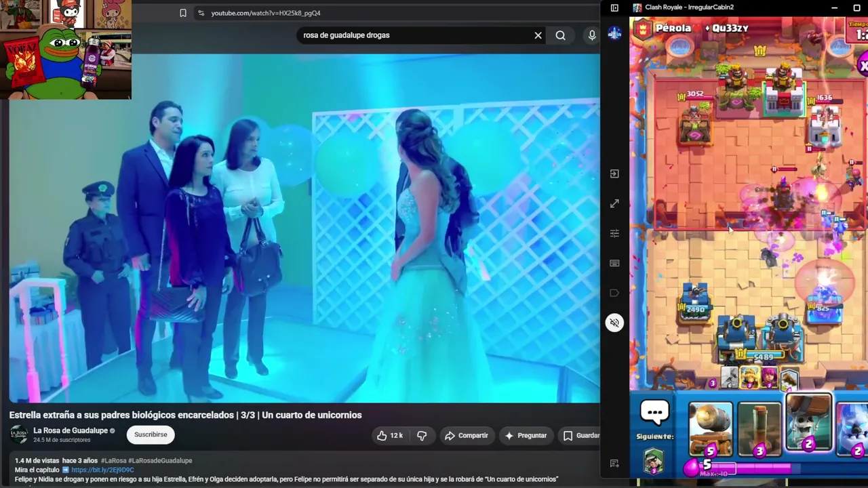Open the keyboard controls icon in the game sidebar
868x488 pixels.
pos(614,263)
